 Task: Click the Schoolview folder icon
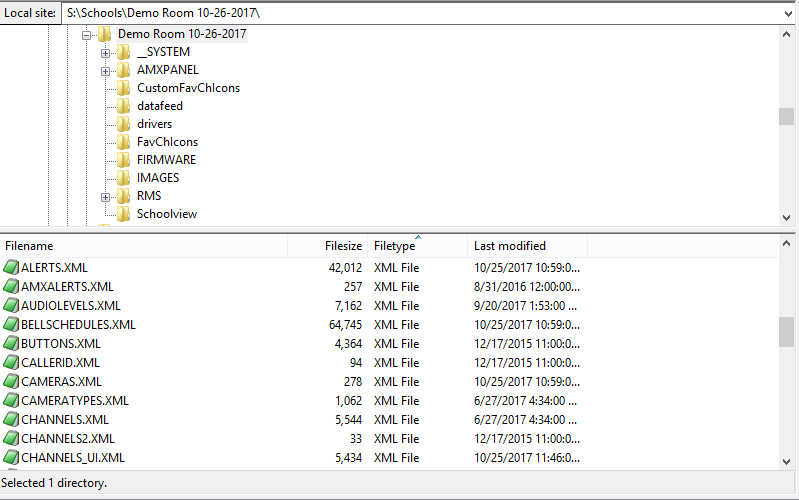(x=123, y=214)
